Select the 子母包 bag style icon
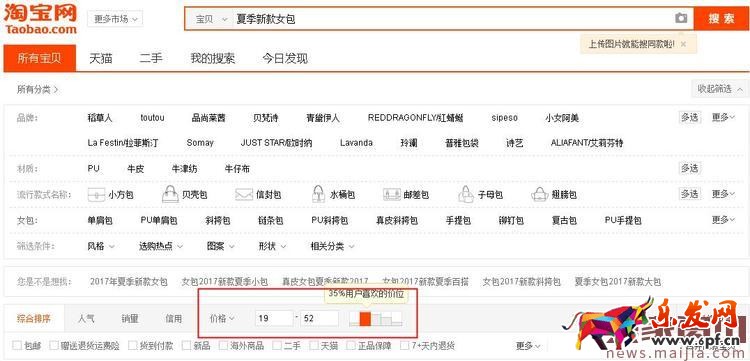This screenshot has width=750, height=361. pyautogui.click(x=466, y=194)
